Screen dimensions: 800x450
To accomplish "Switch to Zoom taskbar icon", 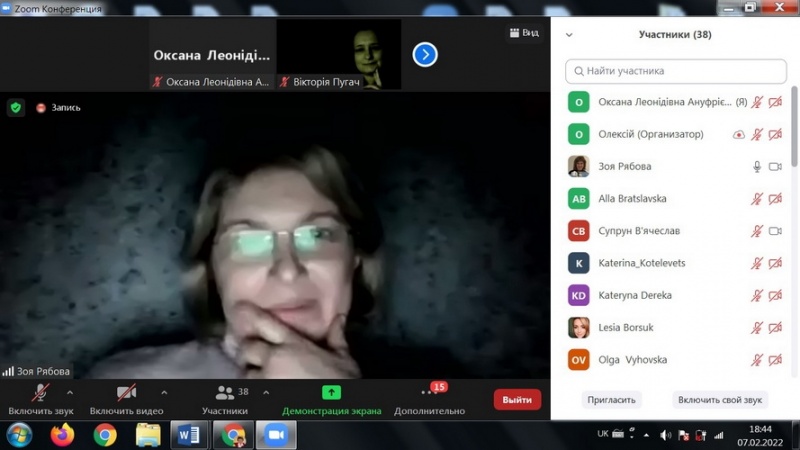I will coord(276,435).
